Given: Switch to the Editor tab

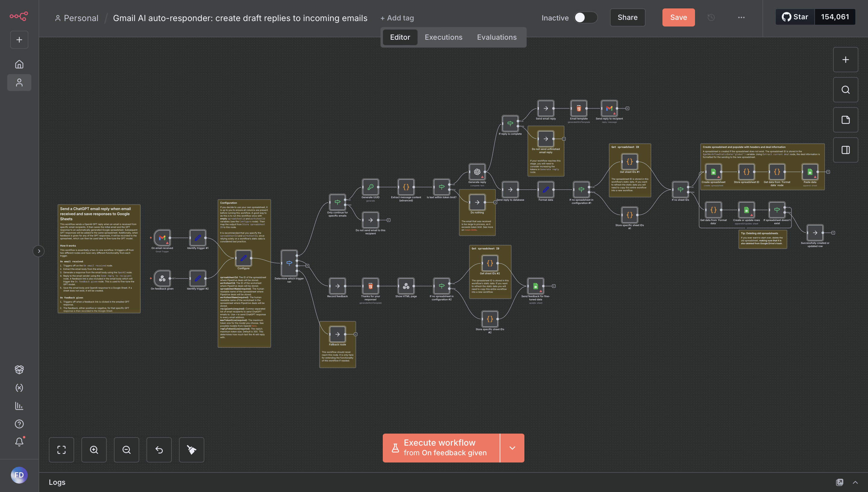Looking at the screenshot, I should [400, 37].
